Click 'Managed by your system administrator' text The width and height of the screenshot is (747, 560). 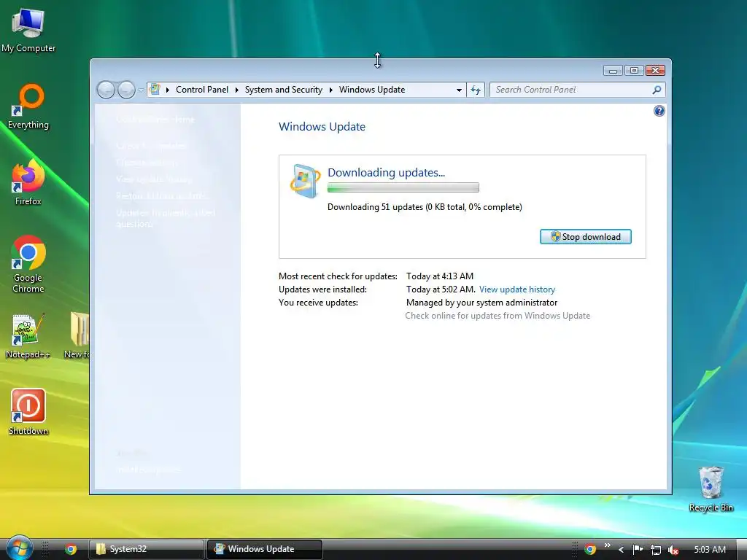click(x=481, y=303)
